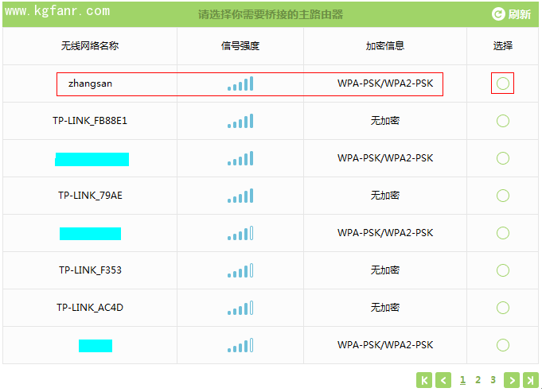The height and width of the screenshot is (392, 542).
Task: Open page 2 of network list
Action: [x=478, y=380]
